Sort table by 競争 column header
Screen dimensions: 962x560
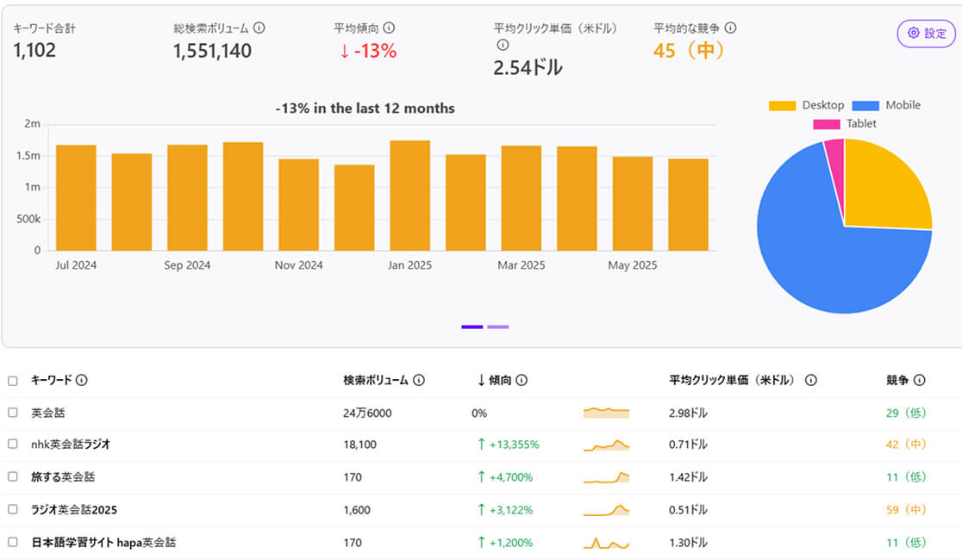click(x=896, y=380)
